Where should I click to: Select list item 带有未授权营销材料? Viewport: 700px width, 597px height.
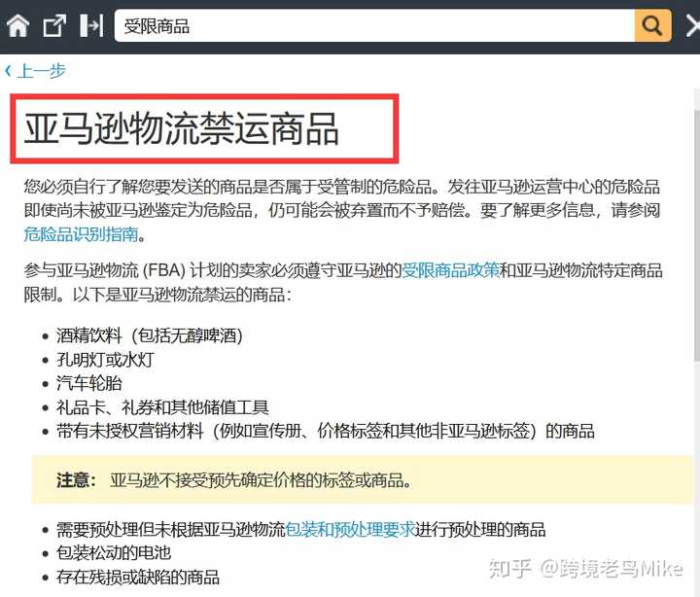325,432
